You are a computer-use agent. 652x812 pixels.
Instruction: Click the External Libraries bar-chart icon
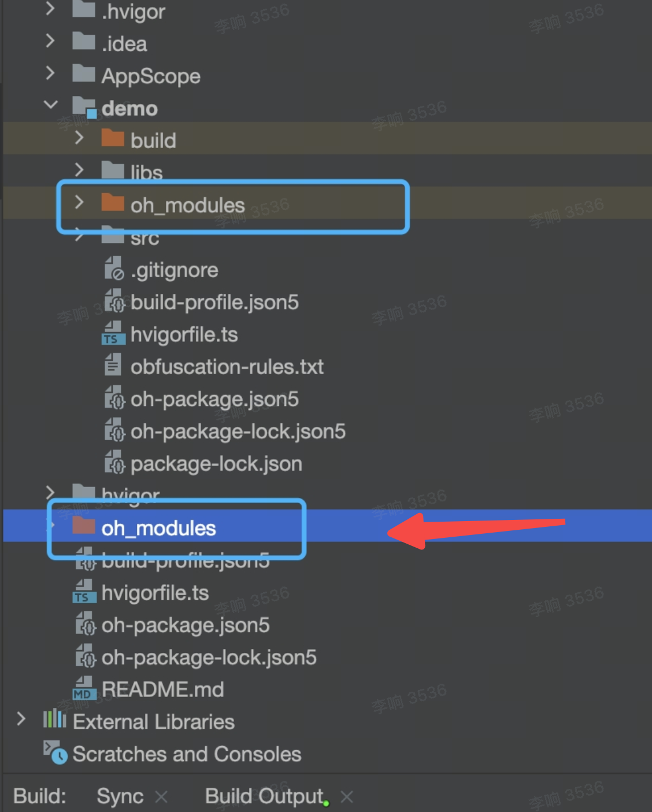click(54, 720)
